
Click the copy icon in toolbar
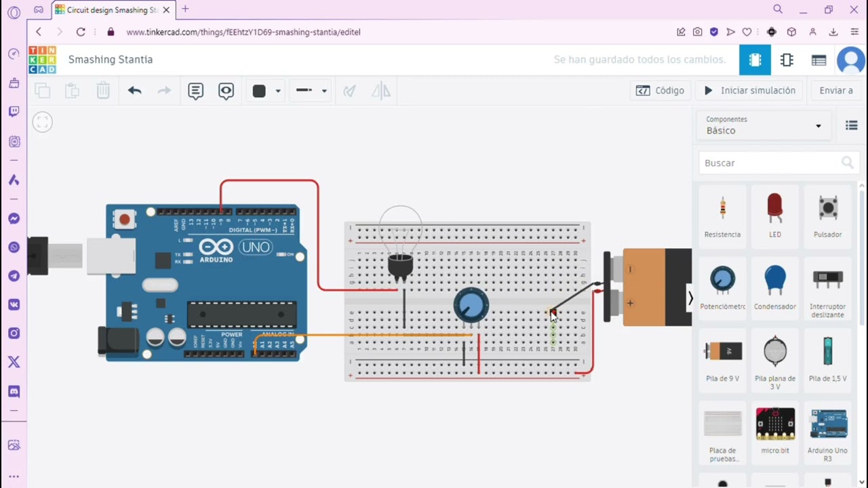pos(42,91)
